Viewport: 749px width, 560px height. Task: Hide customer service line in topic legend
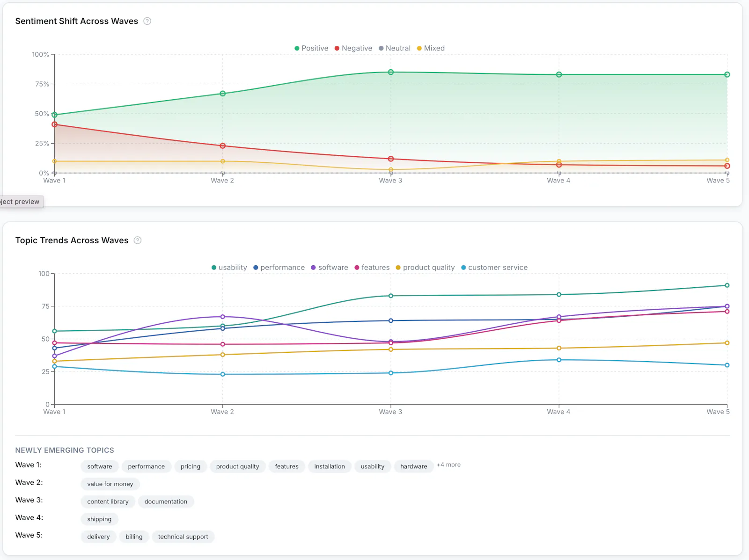pyautogui.click(x=494, y=268)
